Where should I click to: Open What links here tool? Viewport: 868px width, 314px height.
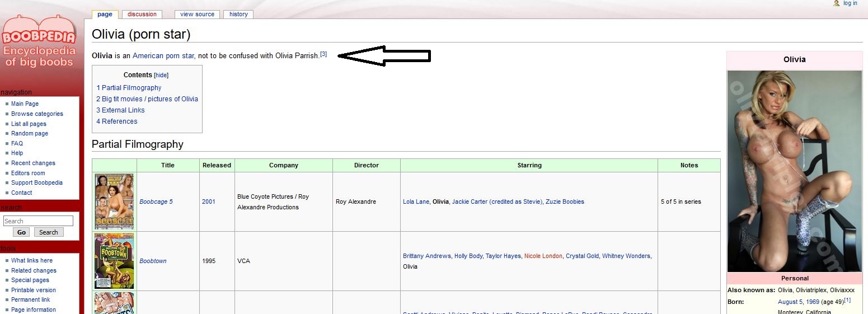[x=32, y=261]
